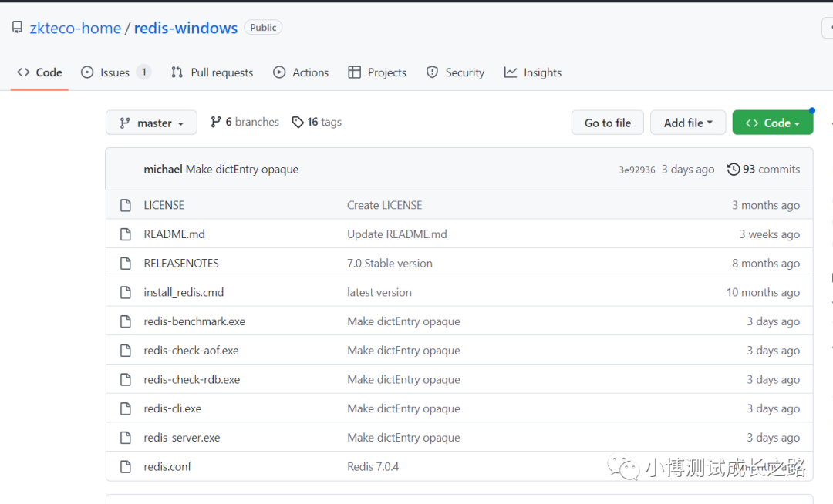Viewport: 833px width, 504px height.
Task: Open the Update README.md commit message
Action: [397, 234]
